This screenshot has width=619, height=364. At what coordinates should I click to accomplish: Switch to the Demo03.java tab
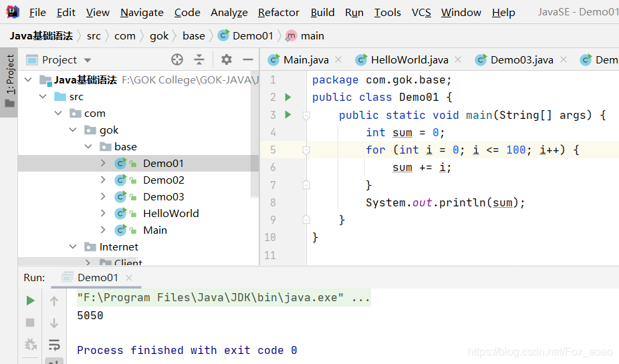521,60
